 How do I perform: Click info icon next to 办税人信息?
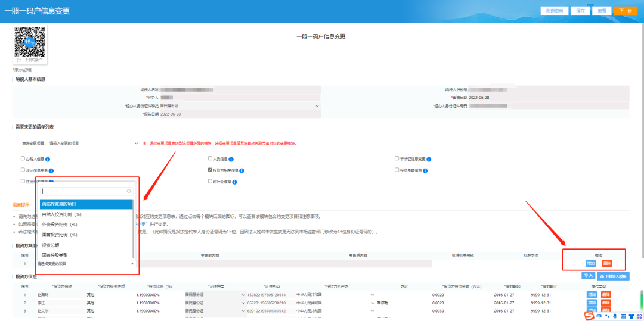click(47, 160)
